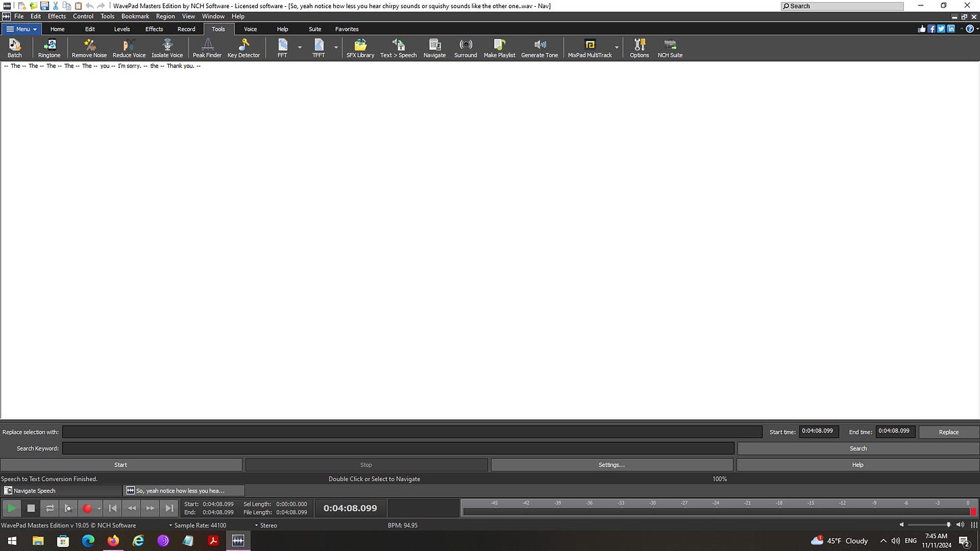Toggle the loop playback button

50,509
